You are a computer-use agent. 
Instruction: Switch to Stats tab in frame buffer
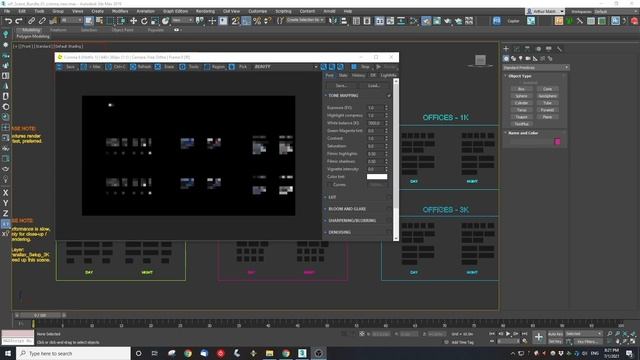tap(343, 76)
